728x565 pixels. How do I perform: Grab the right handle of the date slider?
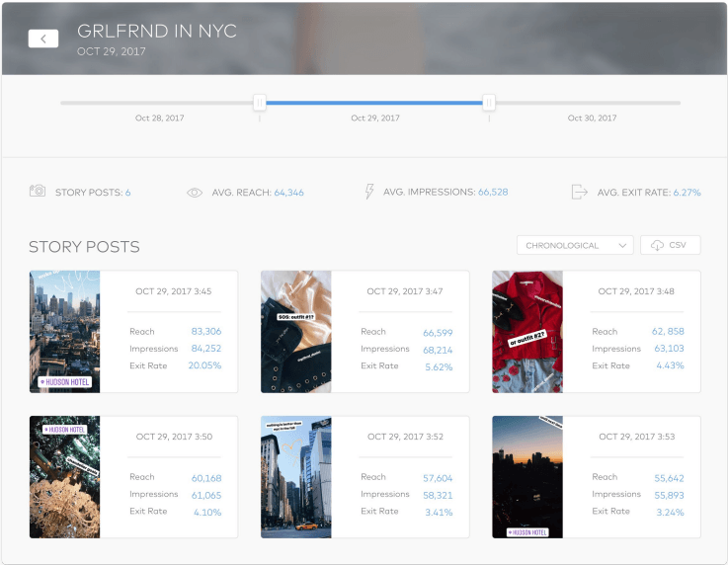(x=489, y=103)
